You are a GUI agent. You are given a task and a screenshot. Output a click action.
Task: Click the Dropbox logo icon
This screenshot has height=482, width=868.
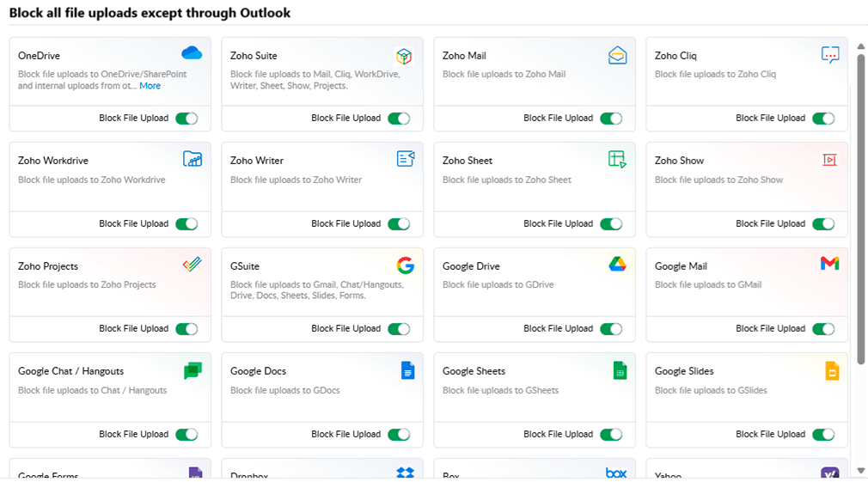(406, 472)
